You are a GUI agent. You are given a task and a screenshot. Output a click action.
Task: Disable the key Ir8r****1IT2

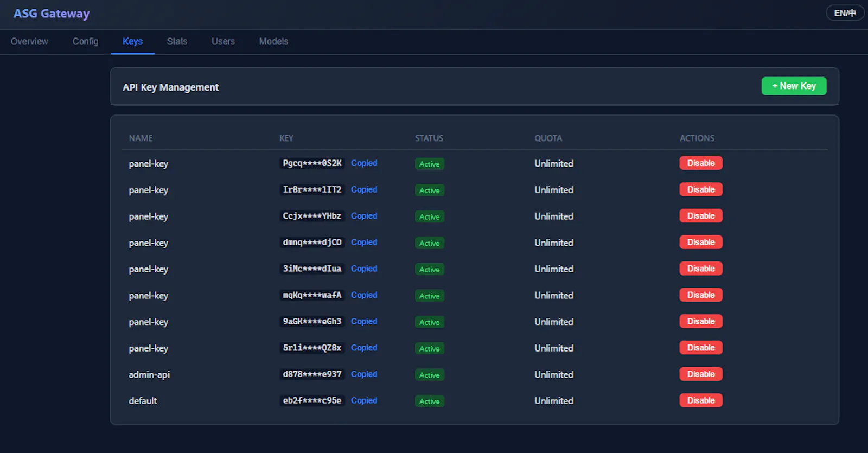tap(701, 189)
